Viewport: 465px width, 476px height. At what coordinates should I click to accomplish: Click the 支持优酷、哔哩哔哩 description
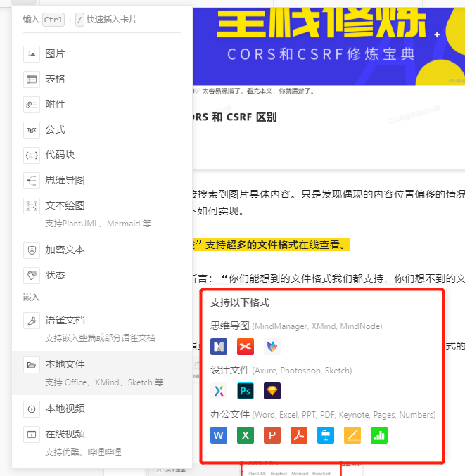pos(83,452)
